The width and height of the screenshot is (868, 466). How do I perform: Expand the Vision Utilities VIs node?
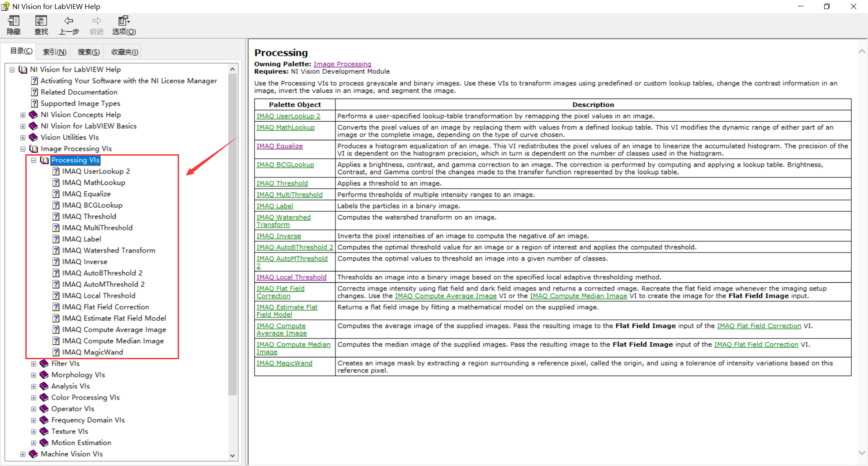point(23,138)
